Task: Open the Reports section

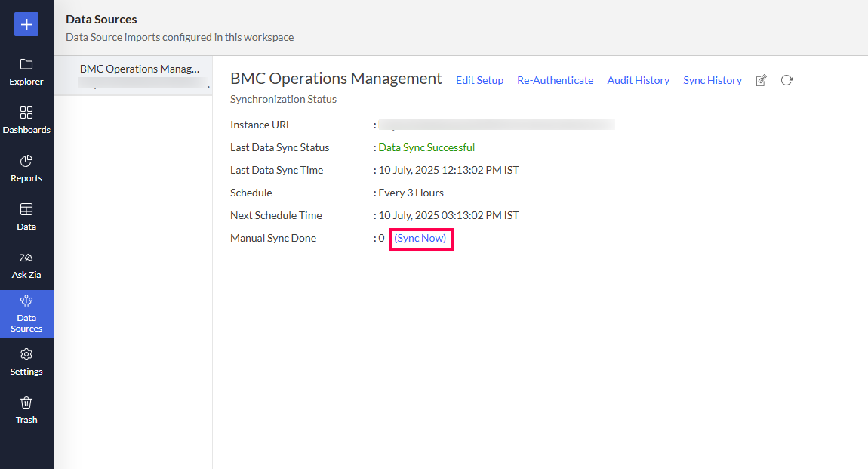Action: pyautogui.click(x=26, y=168)
